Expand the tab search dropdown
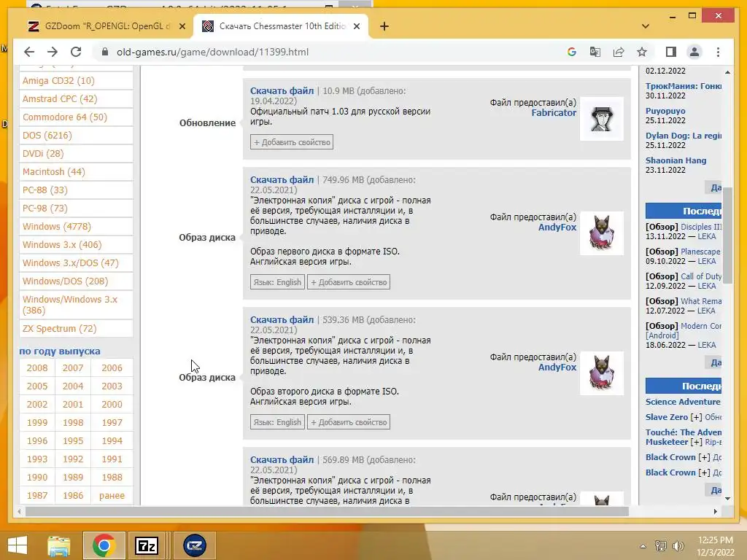Screen dimensions: 747x560 coord(646,26)
